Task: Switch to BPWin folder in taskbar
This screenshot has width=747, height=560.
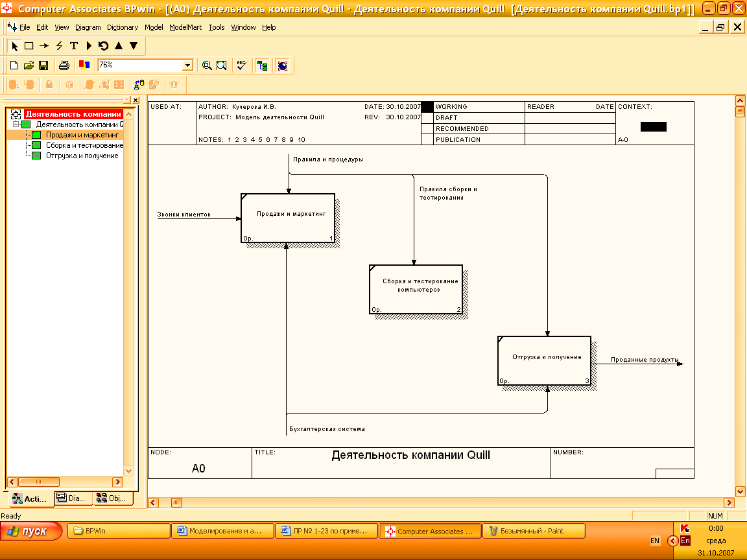Action: 119,531
